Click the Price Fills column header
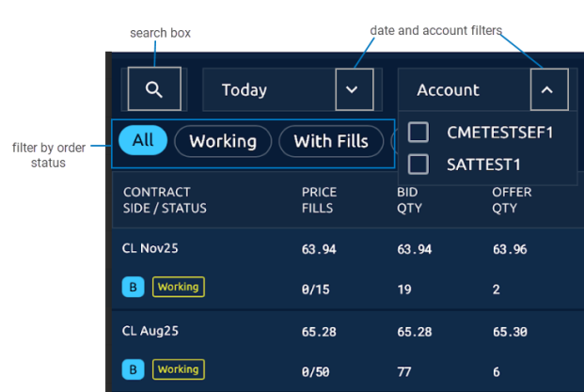 [x=319, y=199]
